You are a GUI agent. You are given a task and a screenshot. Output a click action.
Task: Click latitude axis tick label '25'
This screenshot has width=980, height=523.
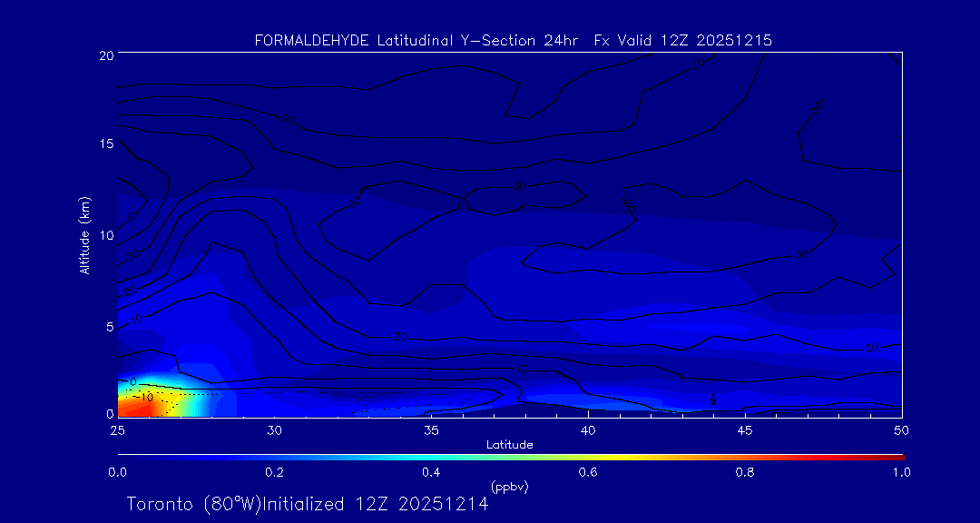click(x=117, y=430)
